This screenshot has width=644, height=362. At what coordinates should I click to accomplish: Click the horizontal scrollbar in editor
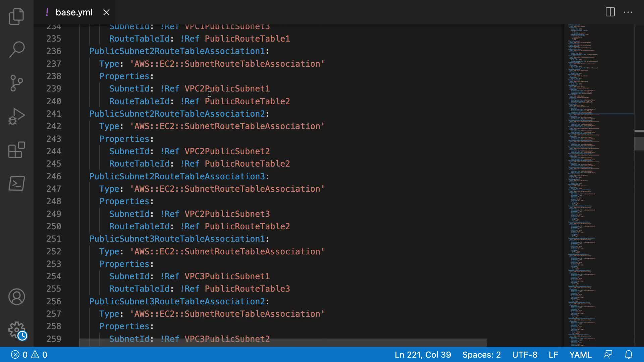pyautogui.click(x=282, y=343)
